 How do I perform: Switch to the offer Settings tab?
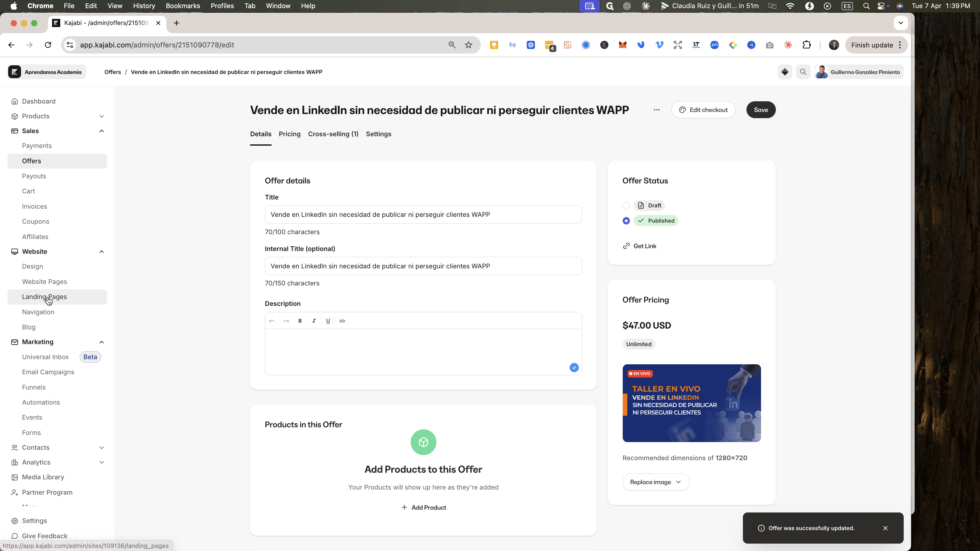tap(378, 134)
